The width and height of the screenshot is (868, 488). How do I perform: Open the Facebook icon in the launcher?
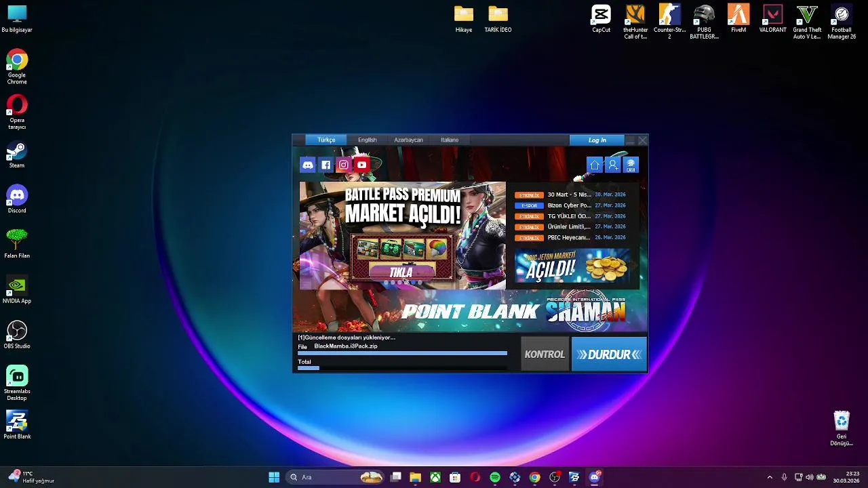pos(326,165)
